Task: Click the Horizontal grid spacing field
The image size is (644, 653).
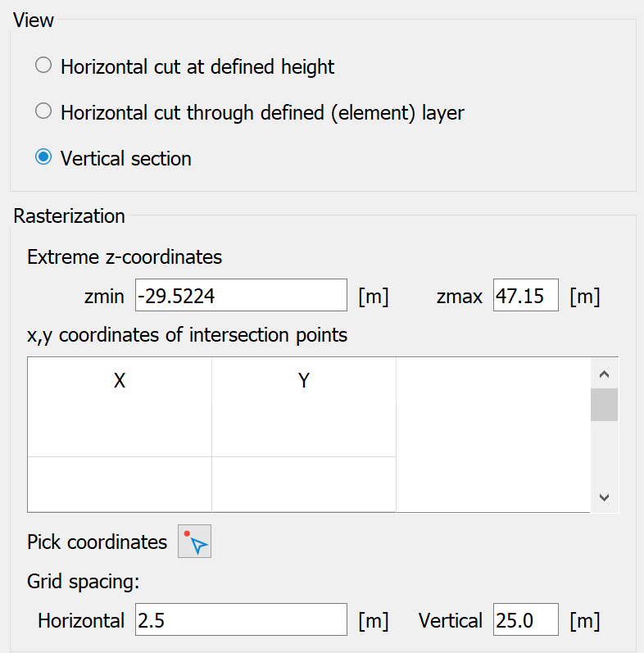Action: click(241, 619)
